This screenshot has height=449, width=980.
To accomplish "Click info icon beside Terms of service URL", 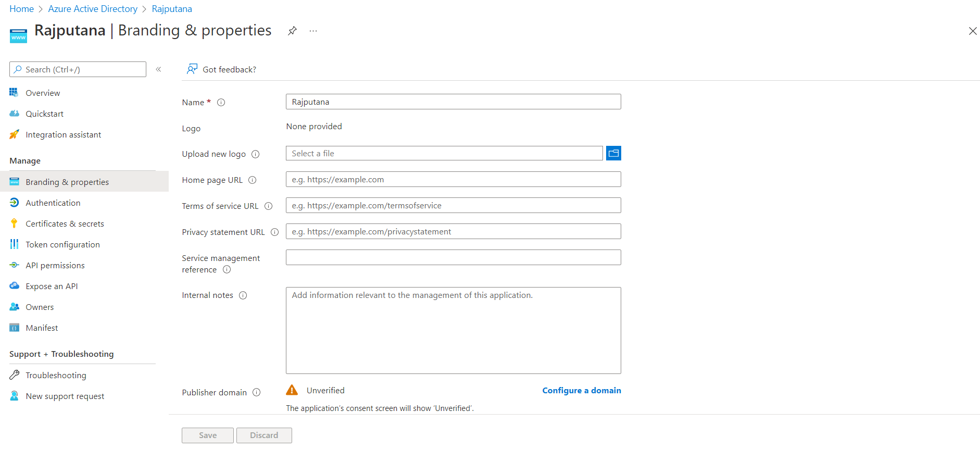I will click(x=268, y=206).
